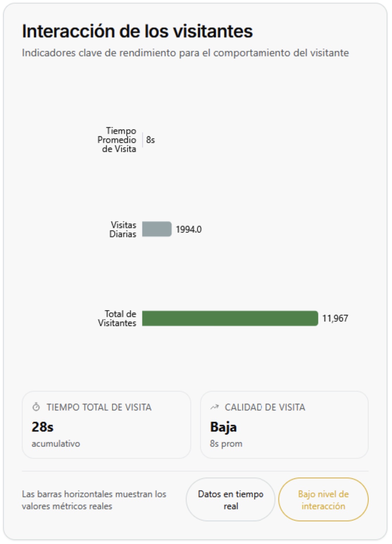Click the 8s average visit value

(150, 140)
